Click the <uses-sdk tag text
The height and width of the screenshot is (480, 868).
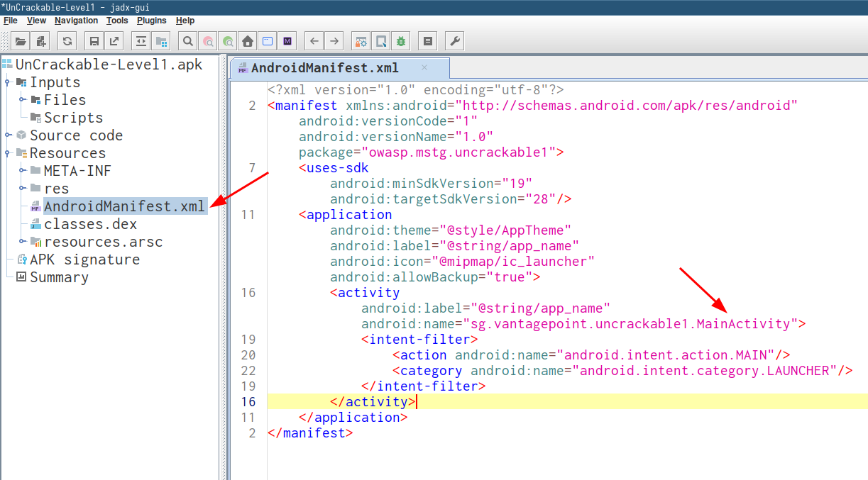tap(334, 167)
